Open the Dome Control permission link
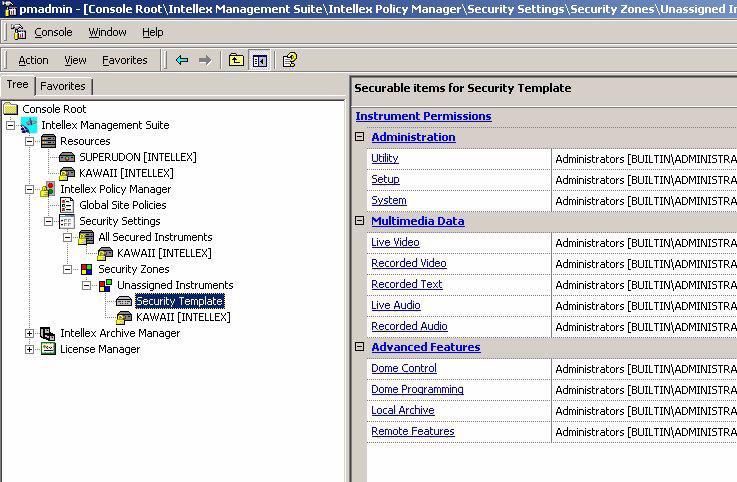The width and height of the screenshot is (737, 482). (x=404, y=369)
